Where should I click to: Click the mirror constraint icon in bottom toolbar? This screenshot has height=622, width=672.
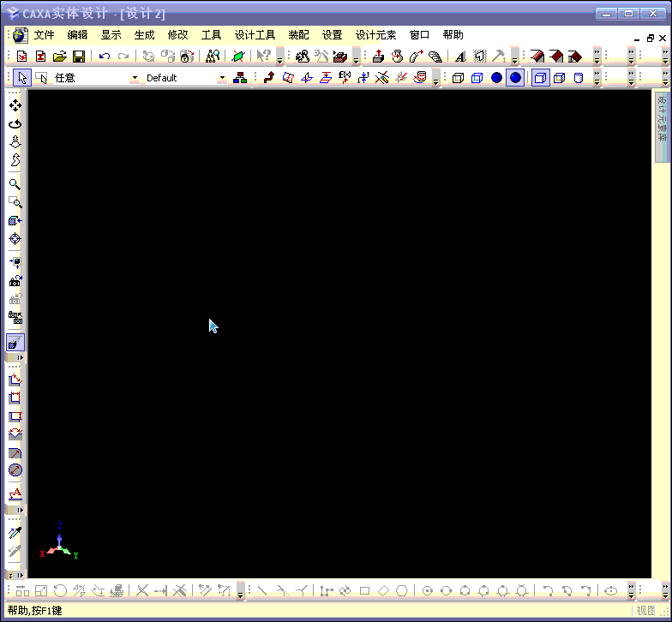79,591
